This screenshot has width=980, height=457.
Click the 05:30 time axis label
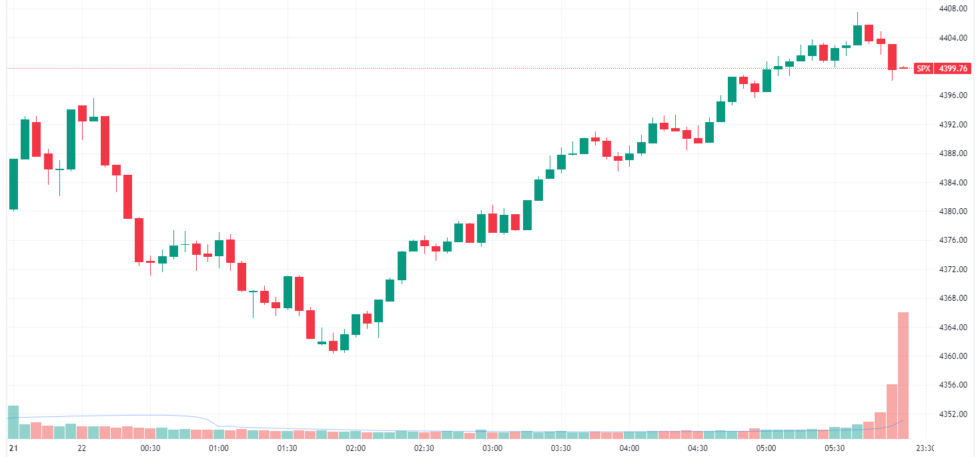pos(834,448)
